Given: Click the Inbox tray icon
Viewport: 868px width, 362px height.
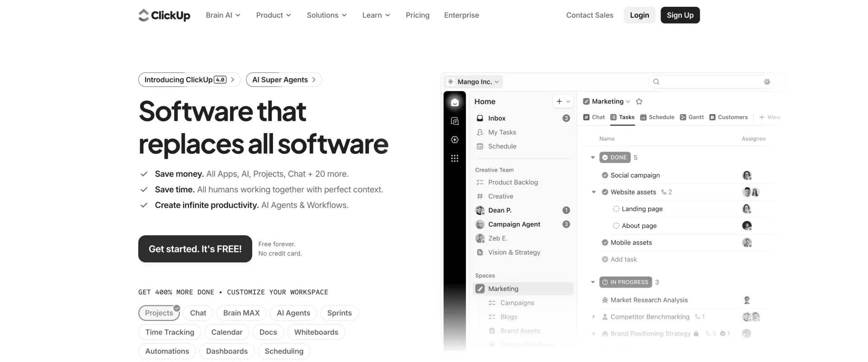Looking at the screenshot, I should 480,118.
